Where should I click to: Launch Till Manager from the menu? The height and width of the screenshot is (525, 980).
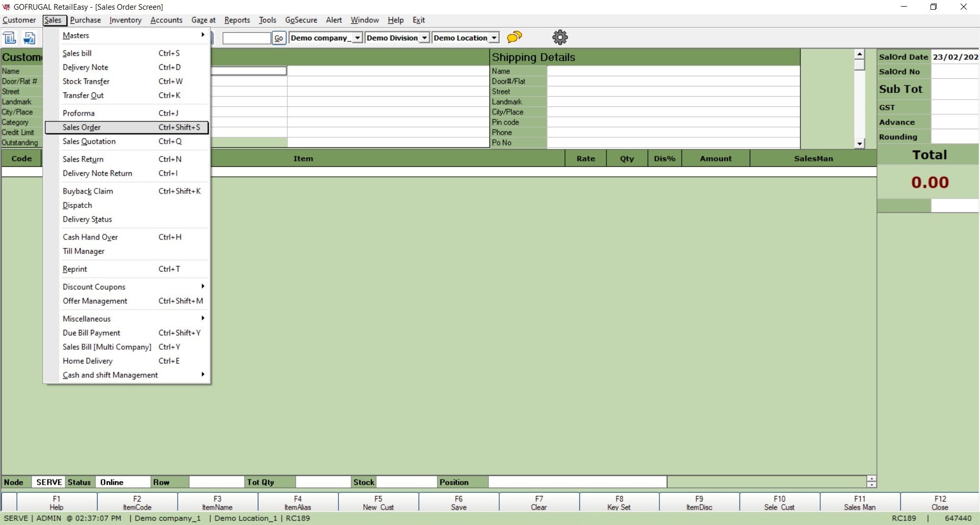pos(127,251)
